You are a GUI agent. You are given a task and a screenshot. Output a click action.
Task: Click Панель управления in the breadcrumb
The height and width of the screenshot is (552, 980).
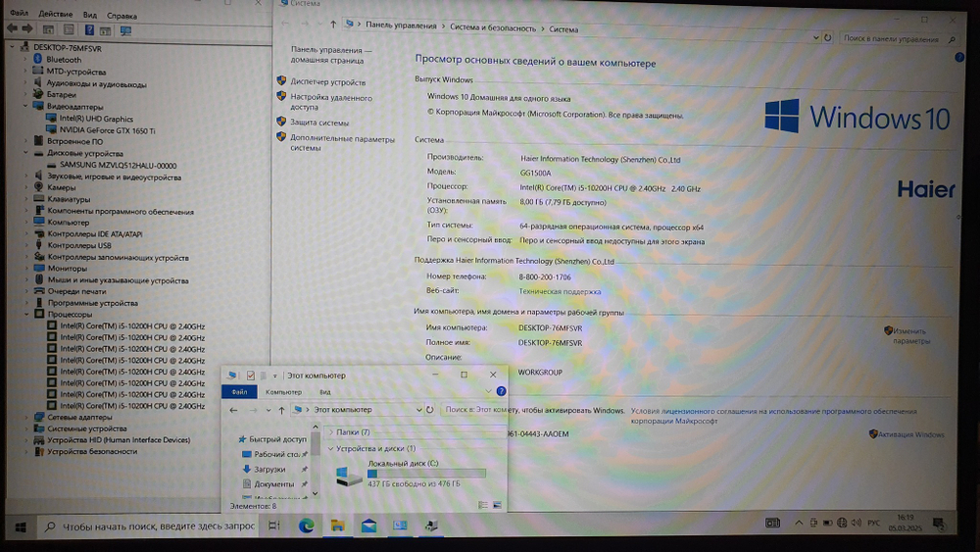[x=401, y=25]
